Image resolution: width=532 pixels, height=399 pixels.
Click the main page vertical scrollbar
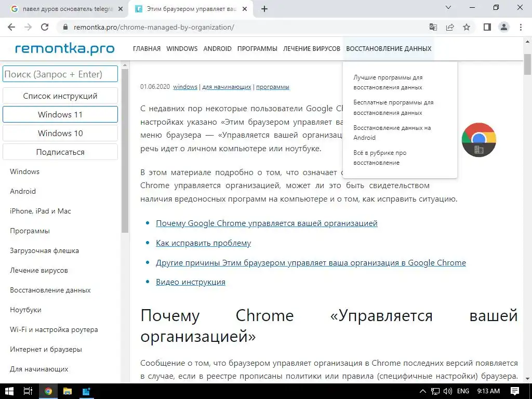pyautogui.click(x=527, y=64)
